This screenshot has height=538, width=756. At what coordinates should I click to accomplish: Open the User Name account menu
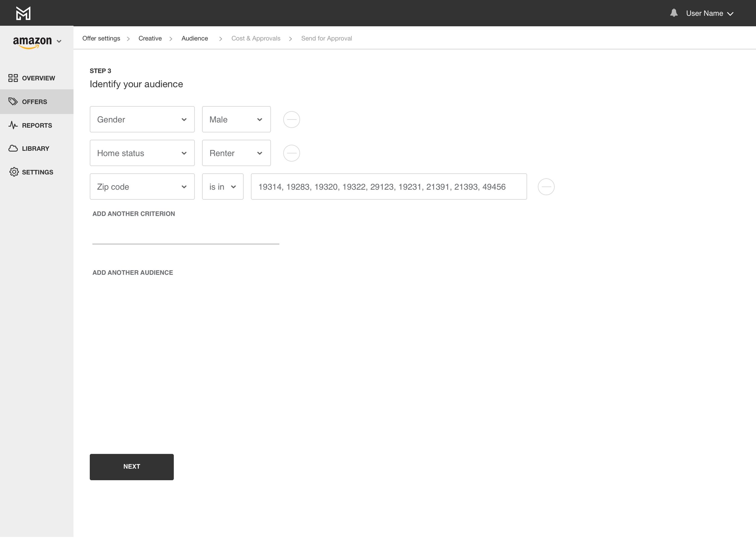tap(709, 13)
